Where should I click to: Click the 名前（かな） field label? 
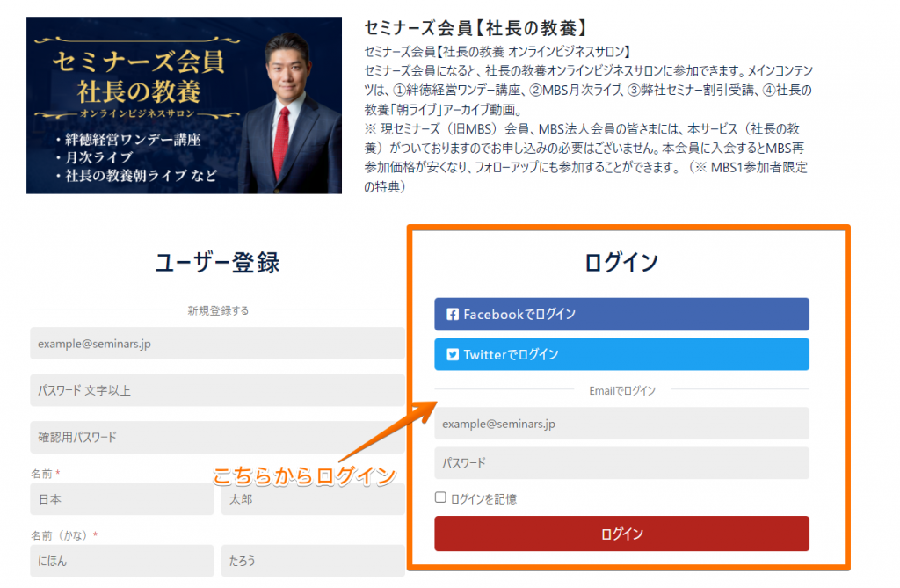[x=59, y=535]
